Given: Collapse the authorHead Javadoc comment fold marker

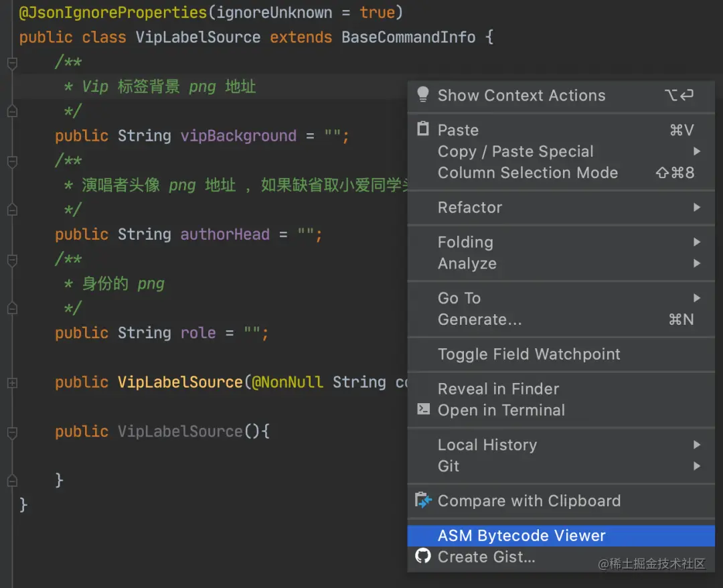Looking at the screenshot, I should pos(13,161).
